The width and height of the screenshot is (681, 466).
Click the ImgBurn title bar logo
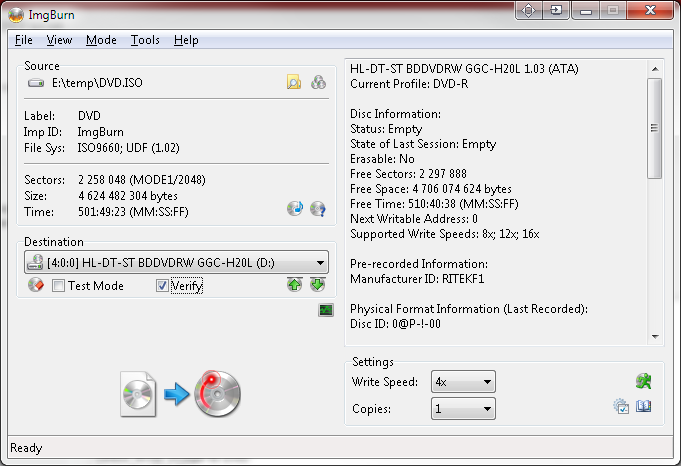pyautogui.click(x=16, y=15)
